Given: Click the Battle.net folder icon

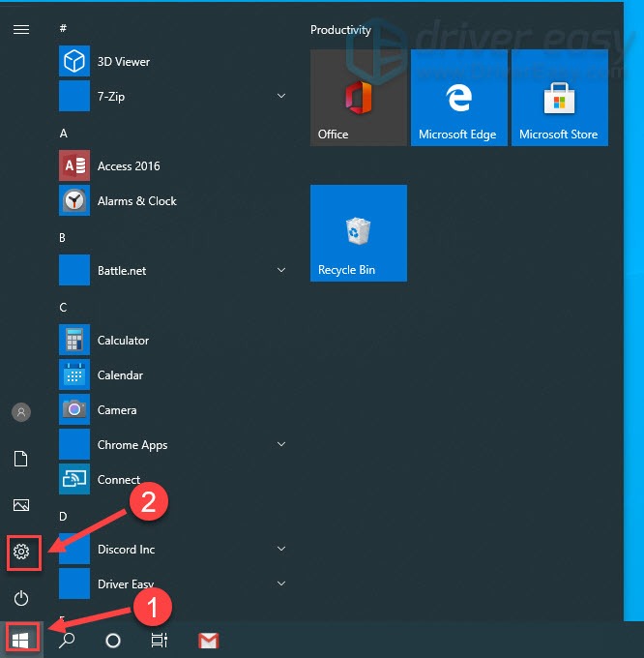Looking at the screenshot, I should 74,270.
